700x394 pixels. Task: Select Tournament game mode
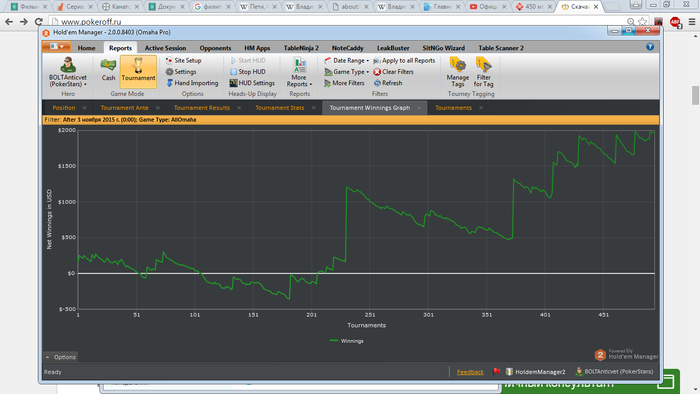point(138,71)
